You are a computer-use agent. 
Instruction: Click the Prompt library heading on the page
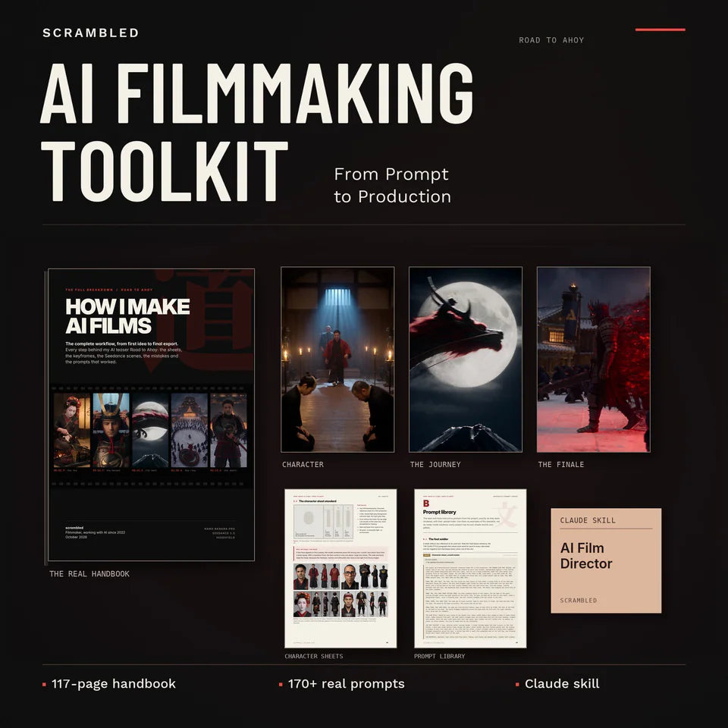click(439, 512)
